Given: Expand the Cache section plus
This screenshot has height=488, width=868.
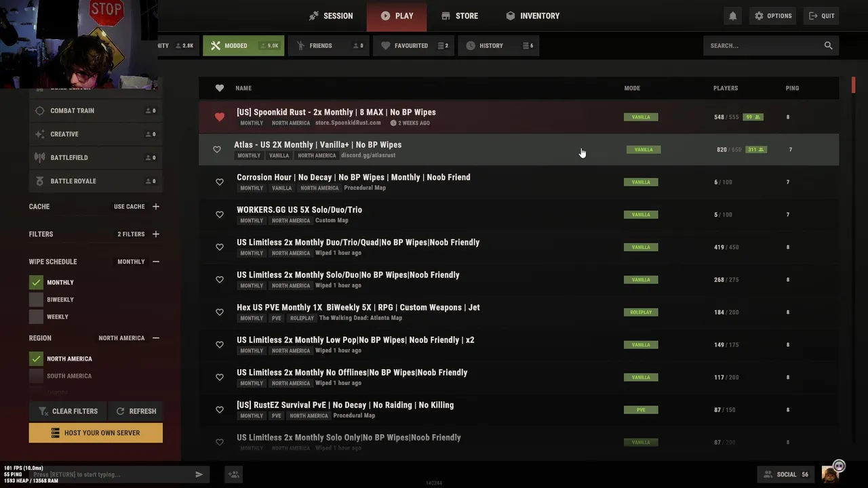Looking at the screenshot, I should tap(156, 206).
